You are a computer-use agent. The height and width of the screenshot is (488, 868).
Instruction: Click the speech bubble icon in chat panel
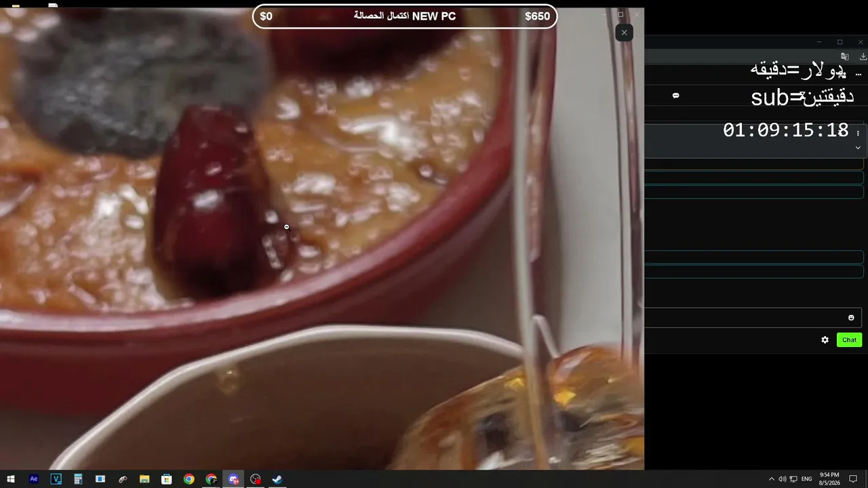[x=675, y=96]
